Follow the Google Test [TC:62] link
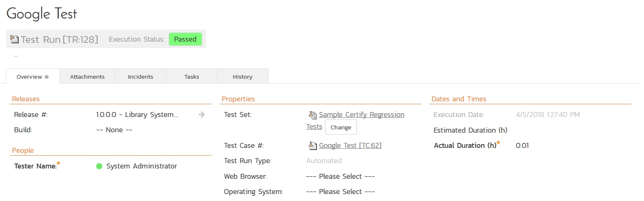Image resolution: width=644 pixels, height=201 pixels. 350,145
